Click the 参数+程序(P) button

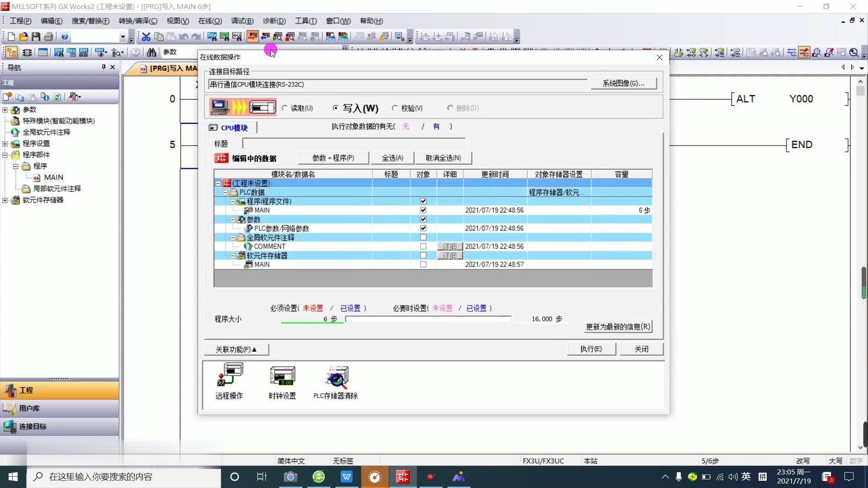pos(333,158)
